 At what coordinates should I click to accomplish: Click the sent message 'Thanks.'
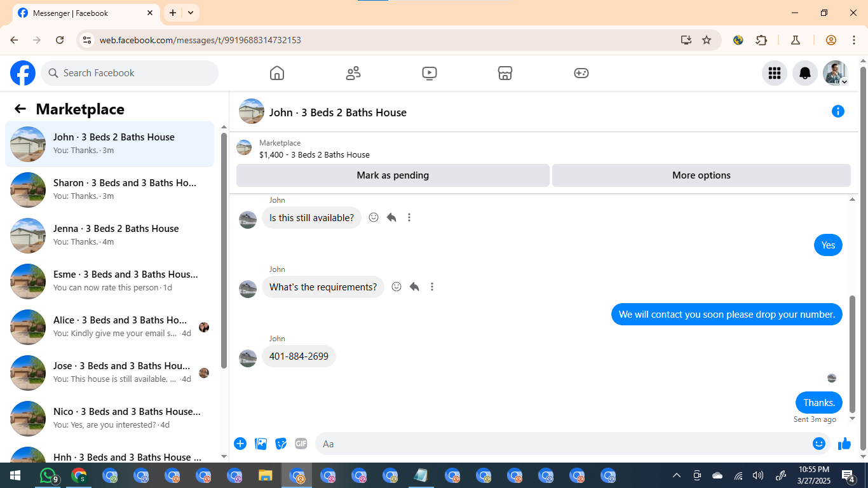[819, 403]
